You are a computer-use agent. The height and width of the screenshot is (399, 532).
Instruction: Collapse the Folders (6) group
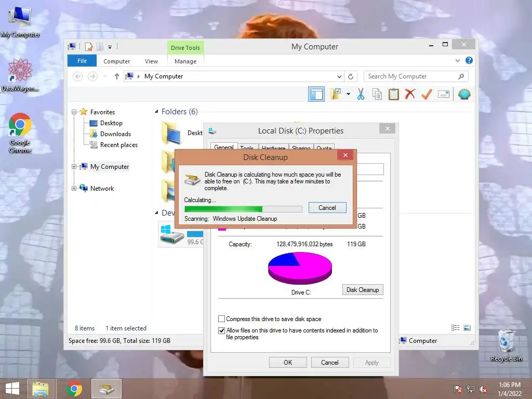156,112
